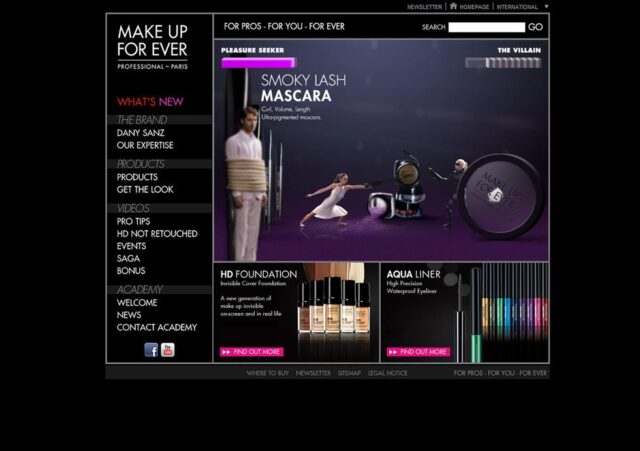
Task: Select Products menu entry
Action: [137, 177]
